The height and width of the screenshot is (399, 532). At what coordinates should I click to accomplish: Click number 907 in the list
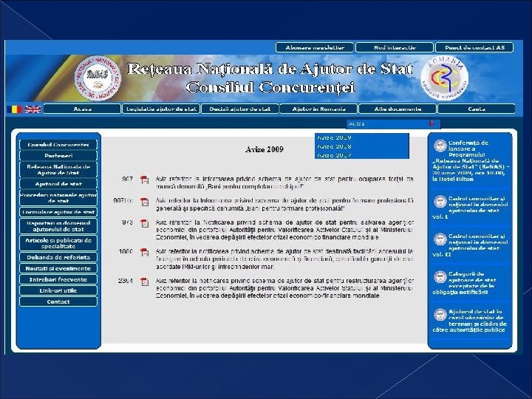pos(128,179)
